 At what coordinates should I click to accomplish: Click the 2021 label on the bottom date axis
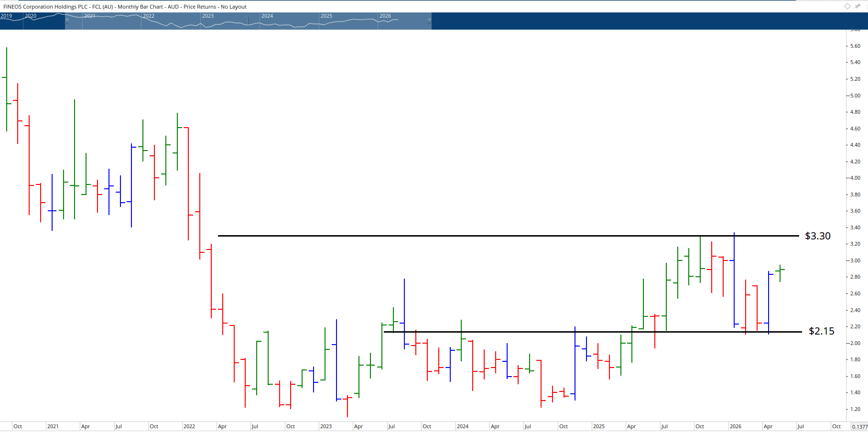(53, 426)
